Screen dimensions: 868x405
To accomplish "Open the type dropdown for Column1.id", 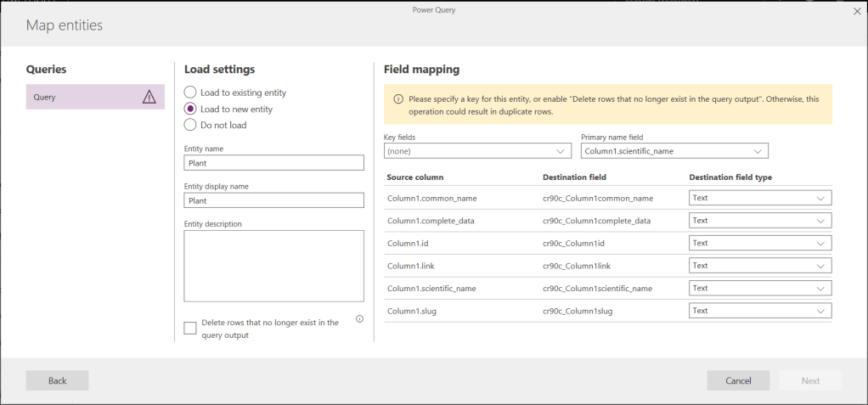I will pos(759,243).
